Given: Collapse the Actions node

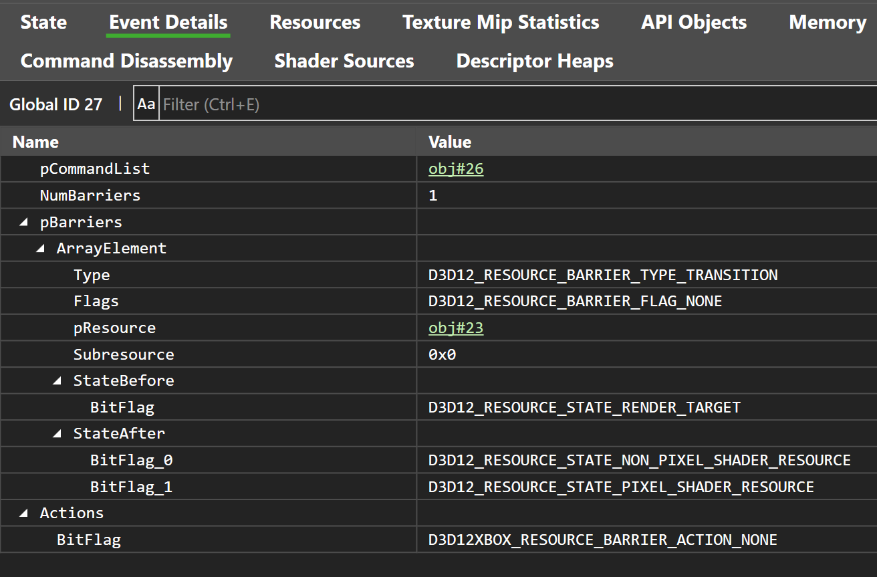Looking at the screenshot, I should point(23,513).
